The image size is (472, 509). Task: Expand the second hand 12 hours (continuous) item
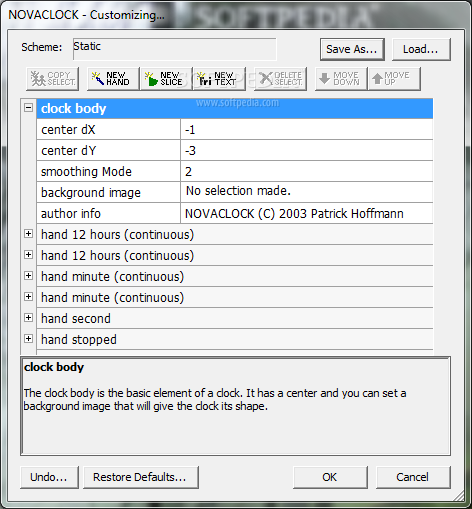[x=29, y=255]
